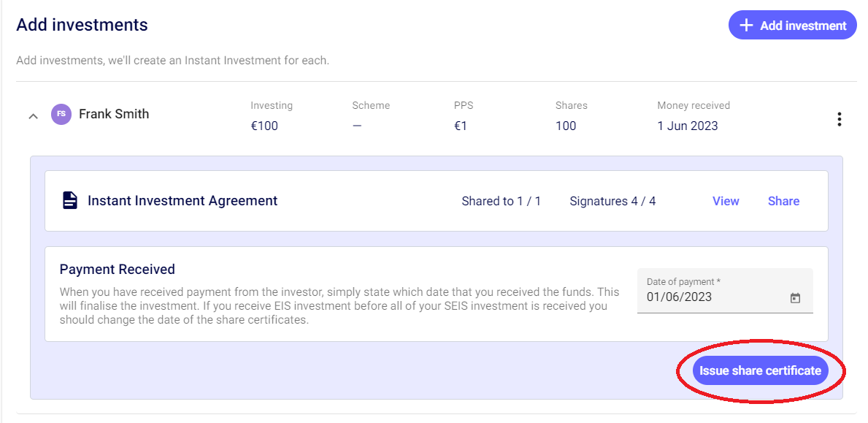This screenshot has height=423, width=868.
Task: Open the View link for the agreement
Action: (x=726, y=201)
